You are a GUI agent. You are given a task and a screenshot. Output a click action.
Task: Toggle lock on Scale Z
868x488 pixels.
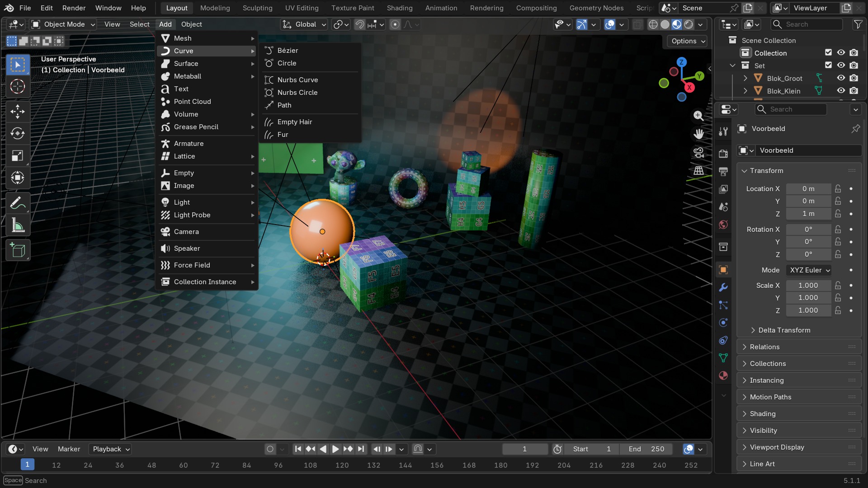point(838,310)
